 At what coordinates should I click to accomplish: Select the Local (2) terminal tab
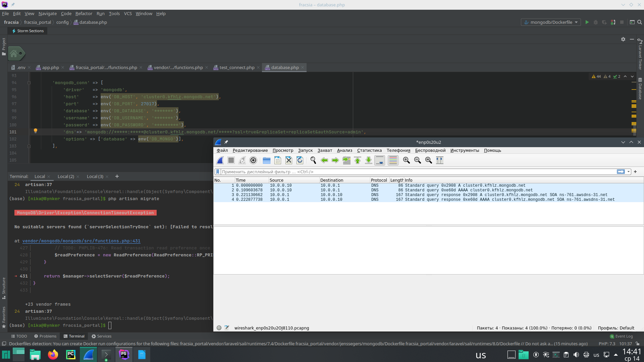[x=66, y=177]
